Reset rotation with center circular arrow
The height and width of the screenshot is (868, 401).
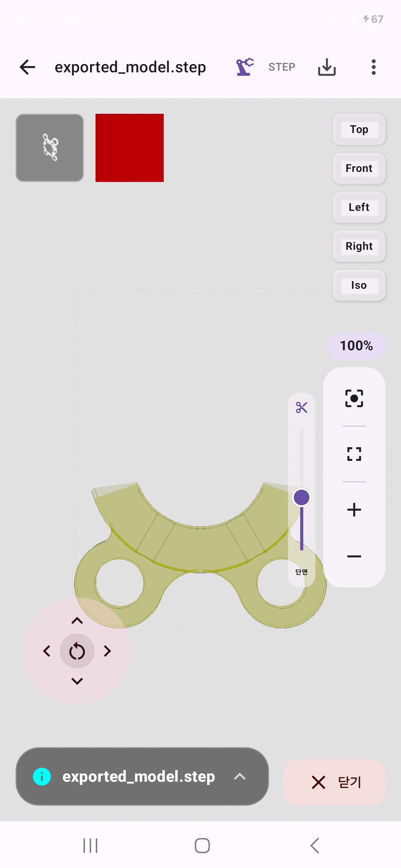(x=77, y=651)
